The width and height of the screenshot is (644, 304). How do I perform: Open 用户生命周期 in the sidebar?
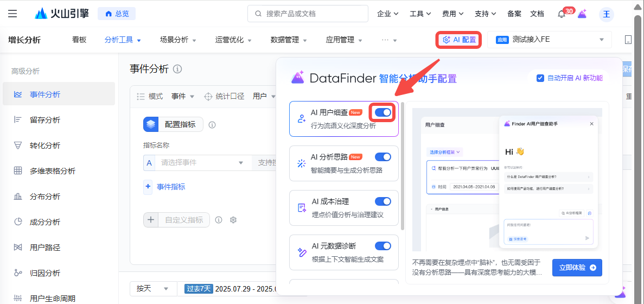pyautogui.click(x=59, y=298)
